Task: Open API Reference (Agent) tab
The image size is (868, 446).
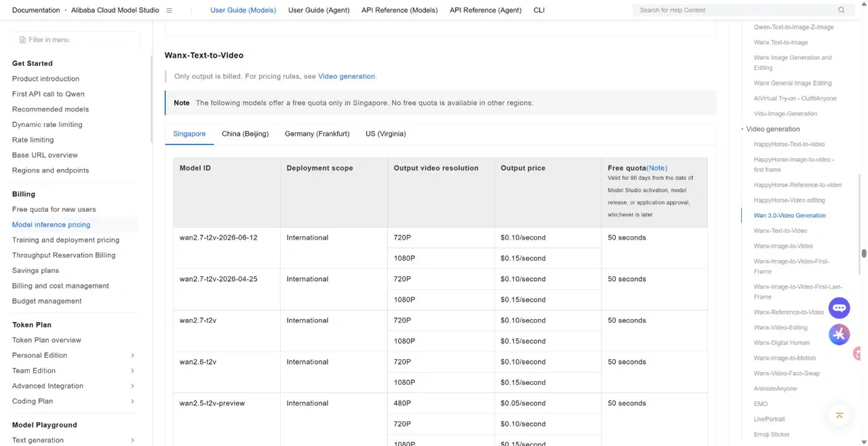Action: click(x=486, y=10)
